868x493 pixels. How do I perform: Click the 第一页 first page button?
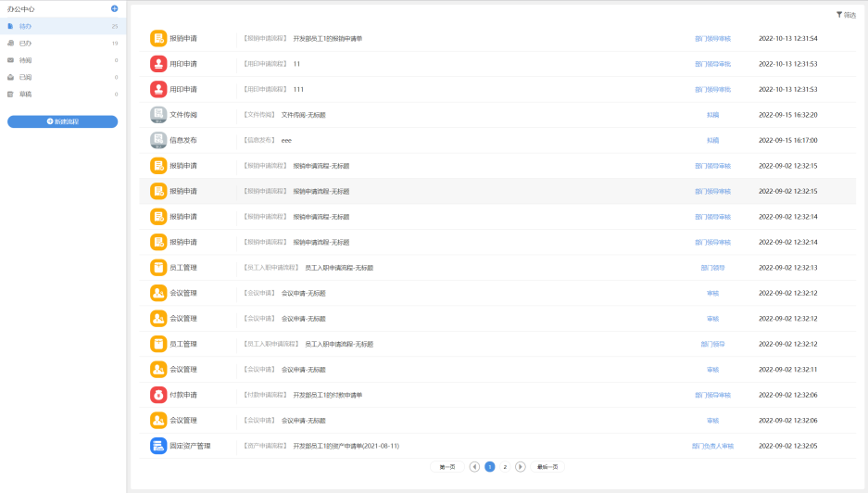[x=447, y=467]
